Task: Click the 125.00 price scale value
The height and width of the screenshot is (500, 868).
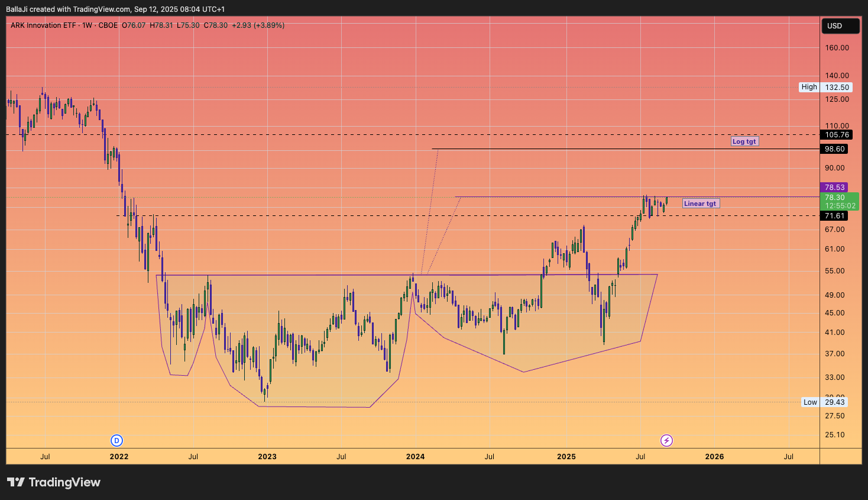Action: point(837,99)
